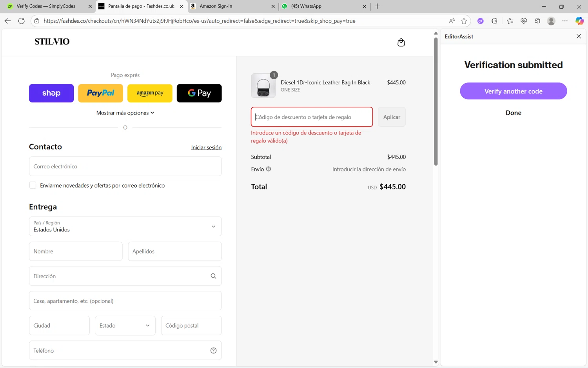Click the scrollbar down arrow
This screenshot has width=588, height=368.
tap(436, 362)
